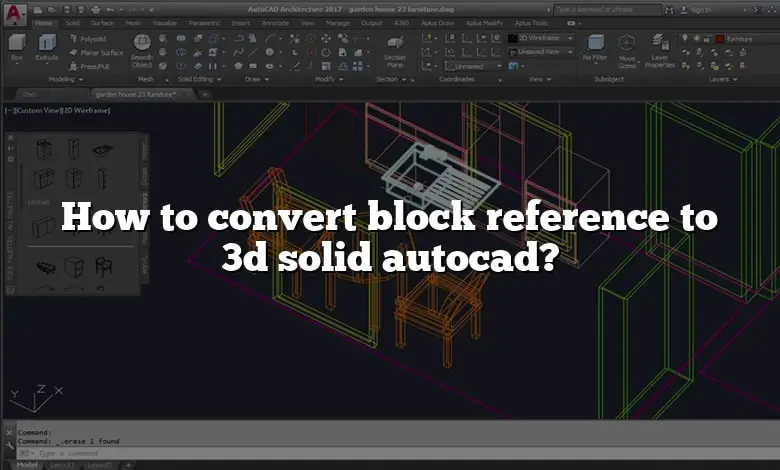Image resolution: width=780 pixels, height=470 pixels.
Task: Toggle the layer lightbulb on/off icon
Action: pos(685,38)
